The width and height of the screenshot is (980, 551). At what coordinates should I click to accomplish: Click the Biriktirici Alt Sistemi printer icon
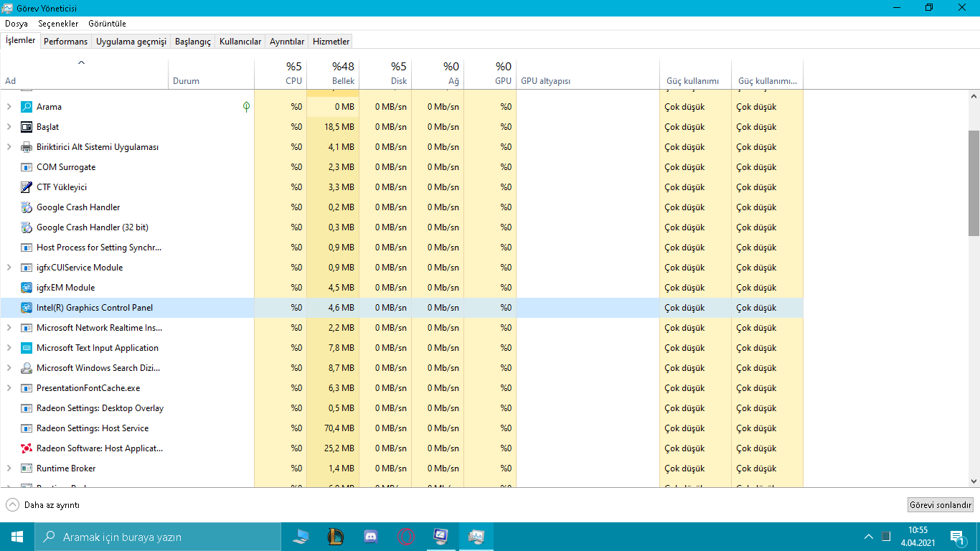(x=27, y=147)
